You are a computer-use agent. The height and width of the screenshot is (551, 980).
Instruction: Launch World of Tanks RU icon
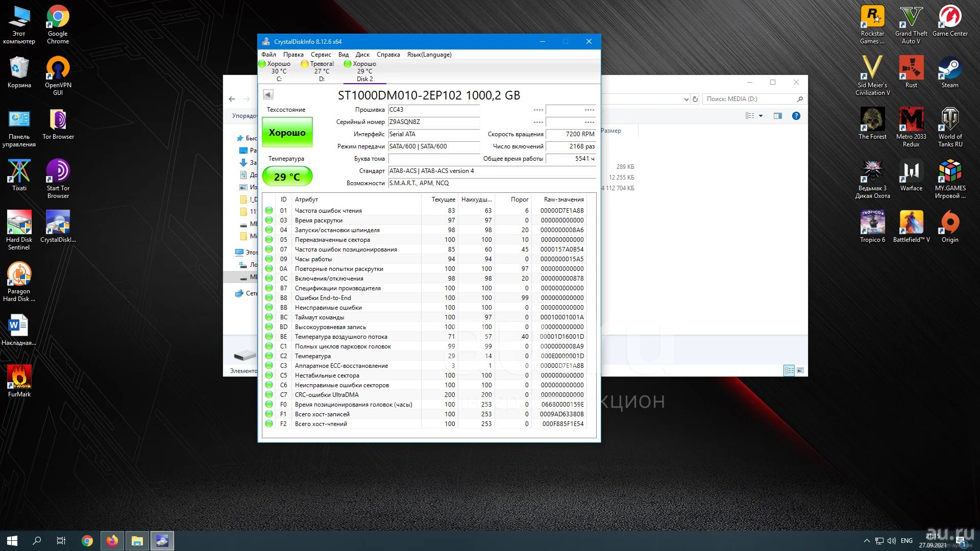(x=950, y=127)
